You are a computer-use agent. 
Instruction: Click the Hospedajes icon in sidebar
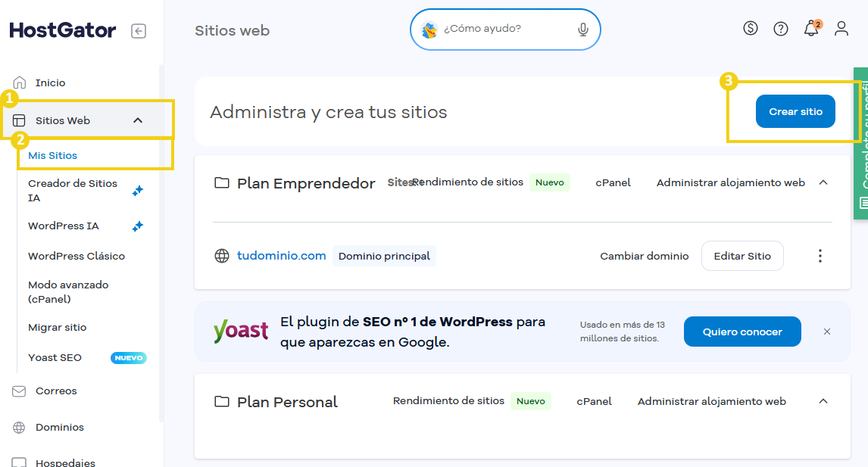pos(19,462)
